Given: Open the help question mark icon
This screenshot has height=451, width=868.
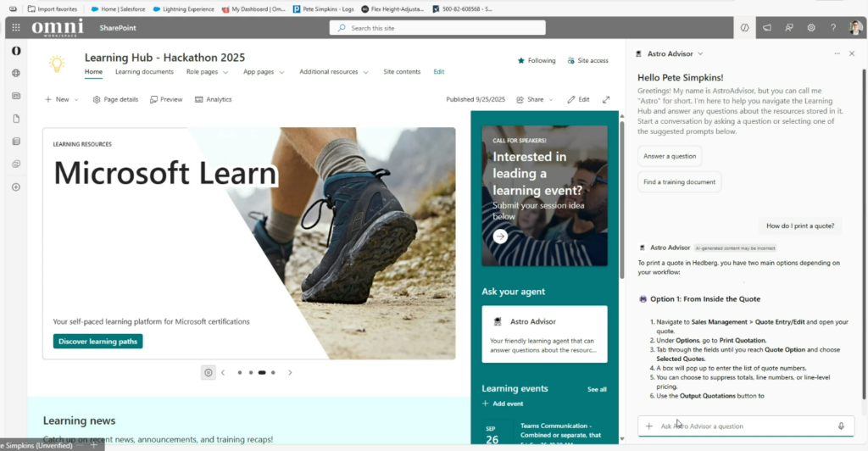Looking at the screenshot, I should click(833, 28).
